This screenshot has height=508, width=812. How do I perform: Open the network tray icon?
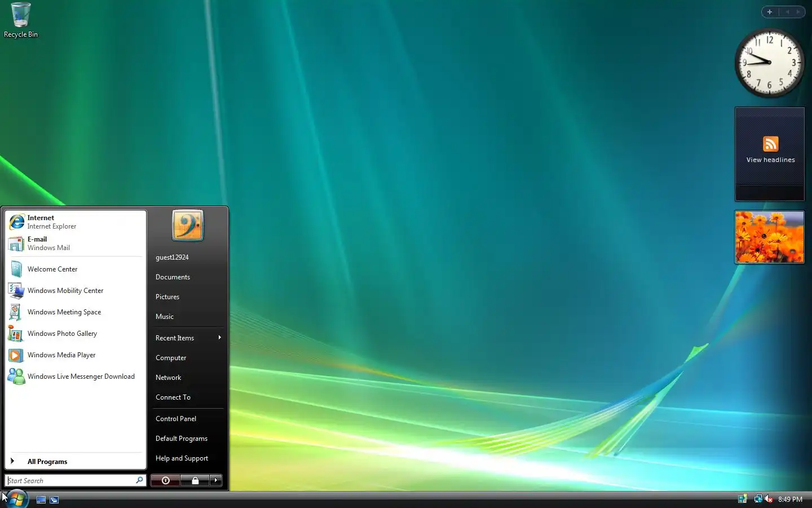(758, 499)
